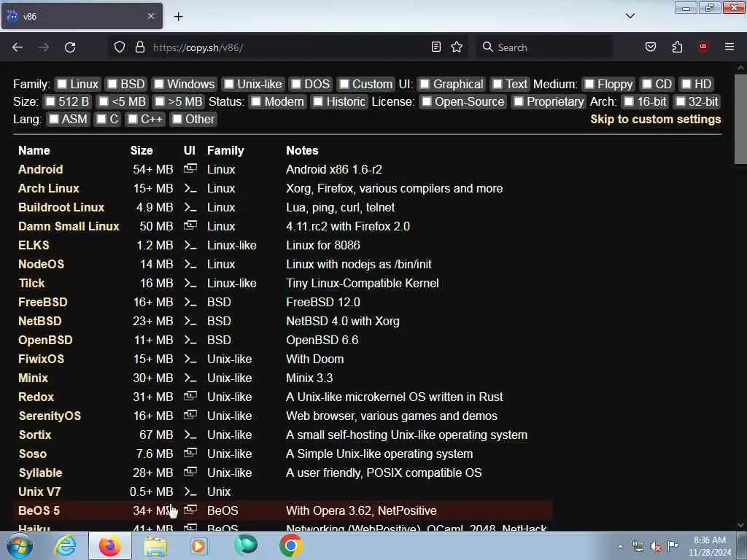Click the text UI icon for Arch Linux
This screenshot has height=560, width=747.
[190, 189]
